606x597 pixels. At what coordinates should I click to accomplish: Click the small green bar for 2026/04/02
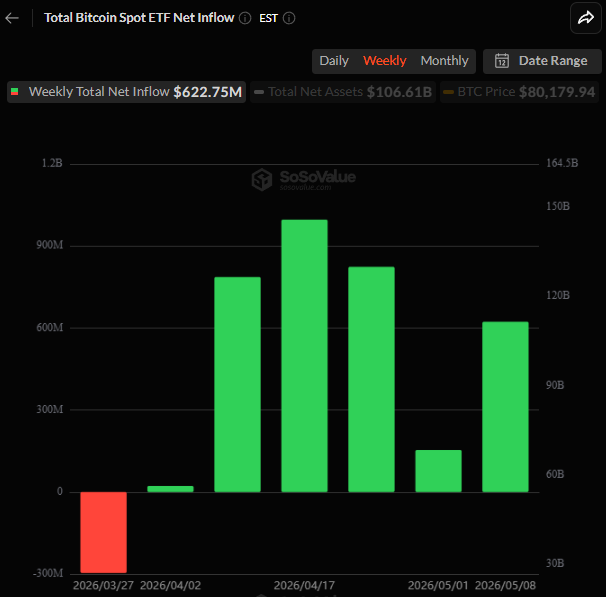170,489
